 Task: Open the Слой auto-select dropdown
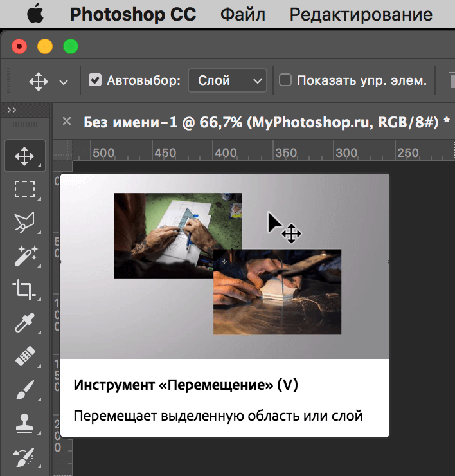[x=227, y=80]
